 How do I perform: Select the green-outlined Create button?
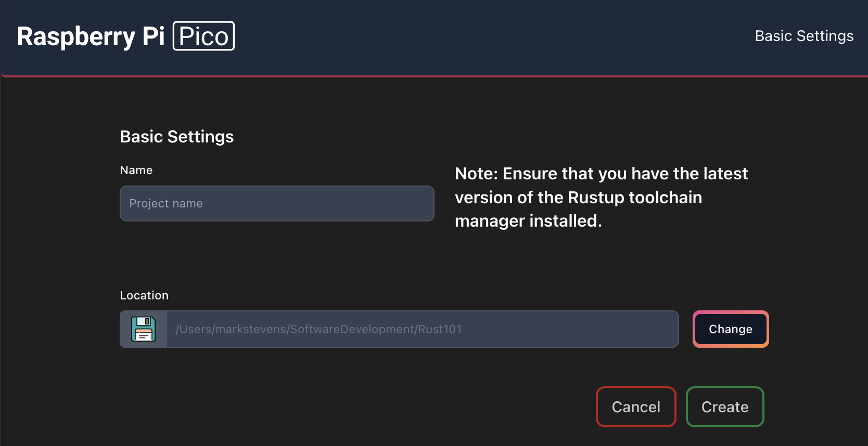click(x=724, y=407)
